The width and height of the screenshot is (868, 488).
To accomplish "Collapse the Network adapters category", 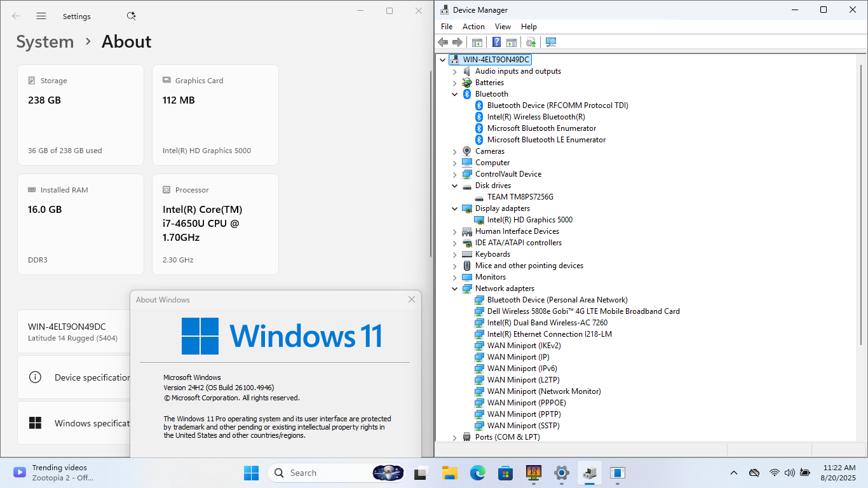I will 454,288.
